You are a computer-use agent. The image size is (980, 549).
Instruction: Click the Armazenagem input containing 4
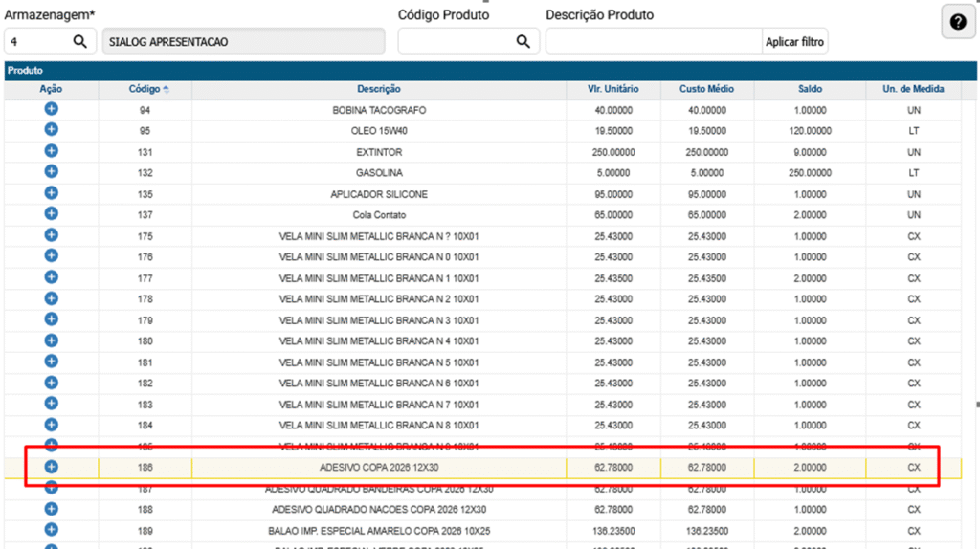(x=36, y=41)
